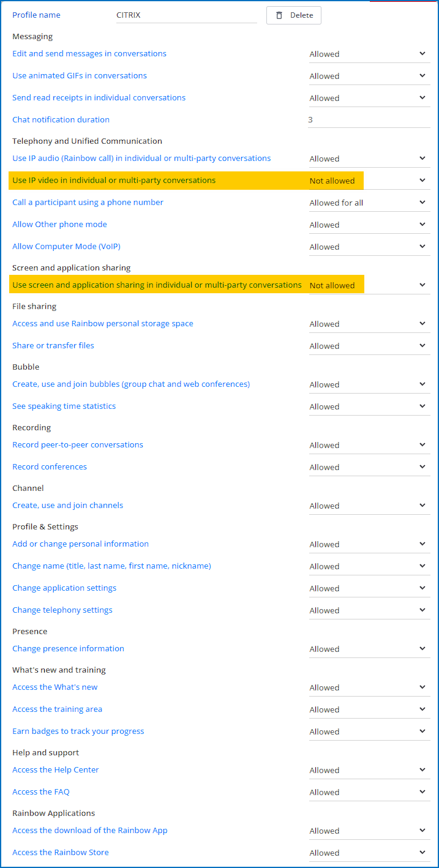
Task: Open the Send read receipts dropdown
Action: 369,98
